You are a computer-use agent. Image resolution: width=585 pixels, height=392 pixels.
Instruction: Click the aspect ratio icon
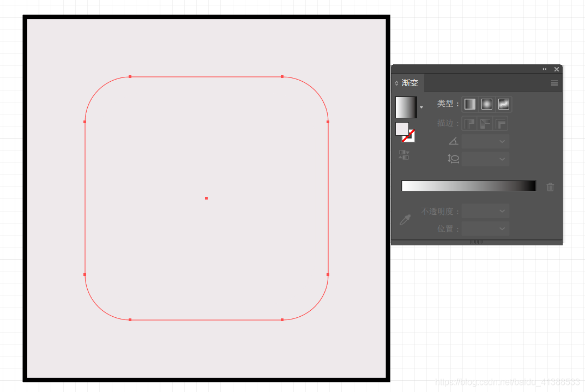[x=453, y=159]
